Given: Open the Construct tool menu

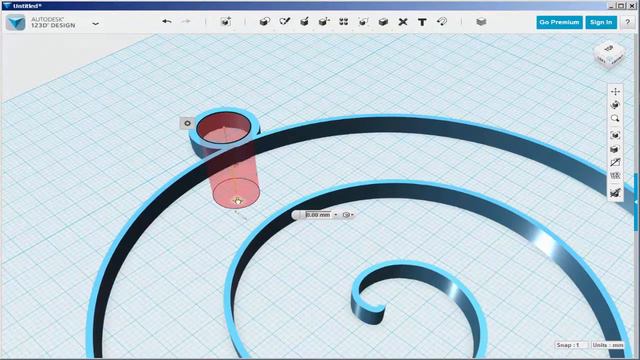Looking at the screenshot, I should (304, 22).
